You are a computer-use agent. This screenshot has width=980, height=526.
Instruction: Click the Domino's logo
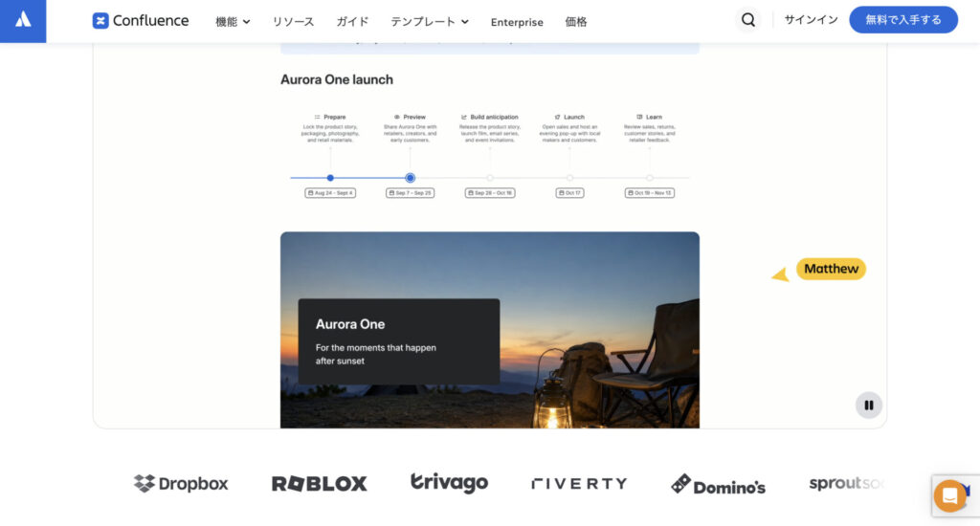coord(718,485)
